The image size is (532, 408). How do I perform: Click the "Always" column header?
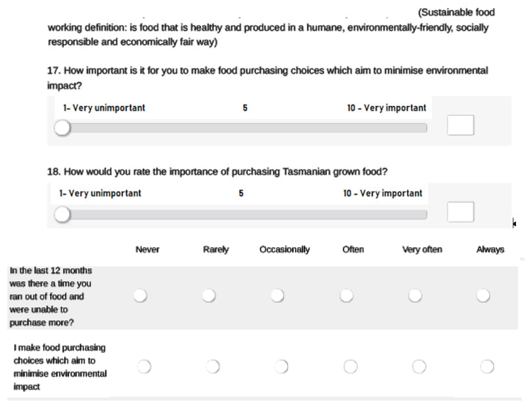(x=490, y=249)
